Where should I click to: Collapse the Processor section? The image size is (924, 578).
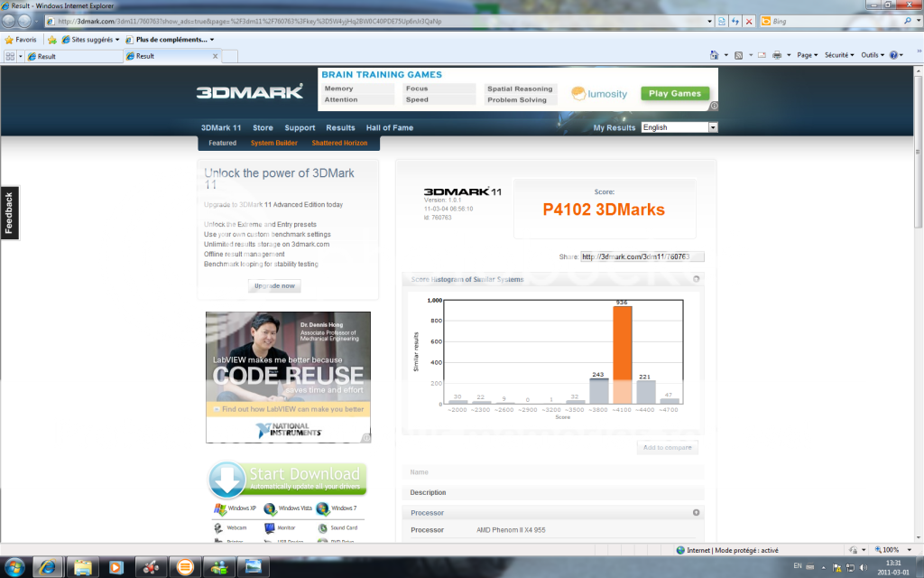pyautogui.click(x=696, y=513)
